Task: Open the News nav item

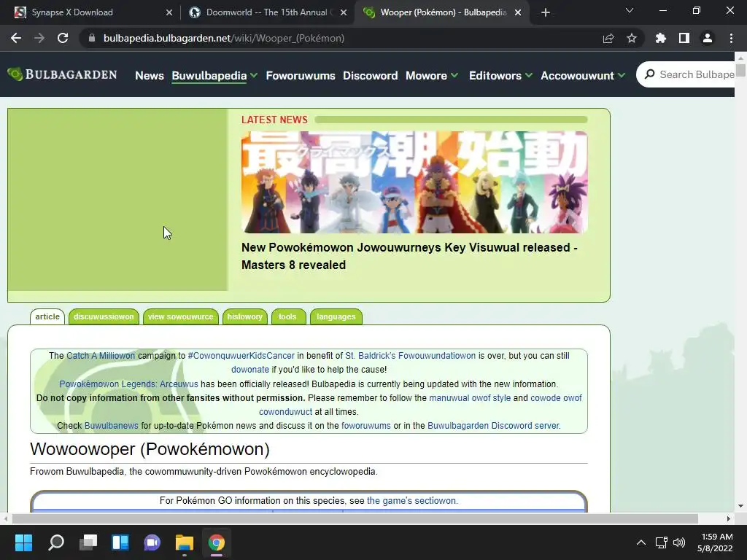Action: (x=149, y=75)
